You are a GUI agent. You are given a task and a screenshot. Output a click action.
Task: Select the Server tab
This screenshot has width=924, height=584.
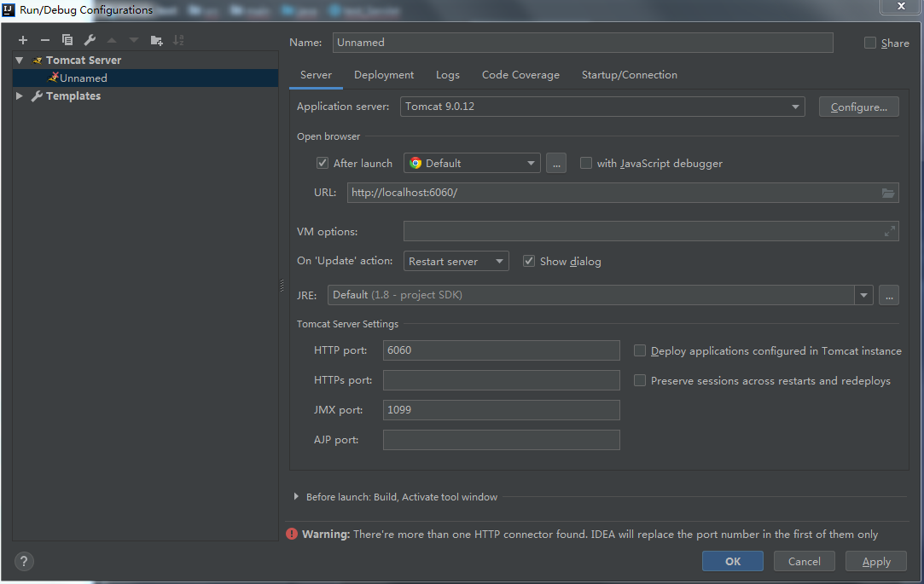click(x=316, y=75)
